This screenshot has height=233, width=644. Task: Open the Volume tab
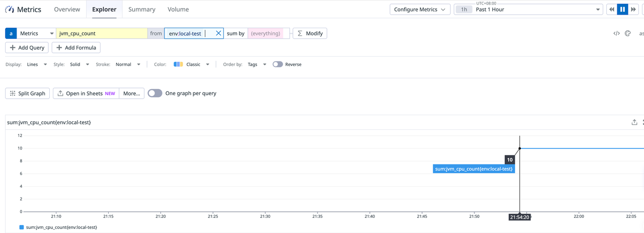tap(178, 10)
